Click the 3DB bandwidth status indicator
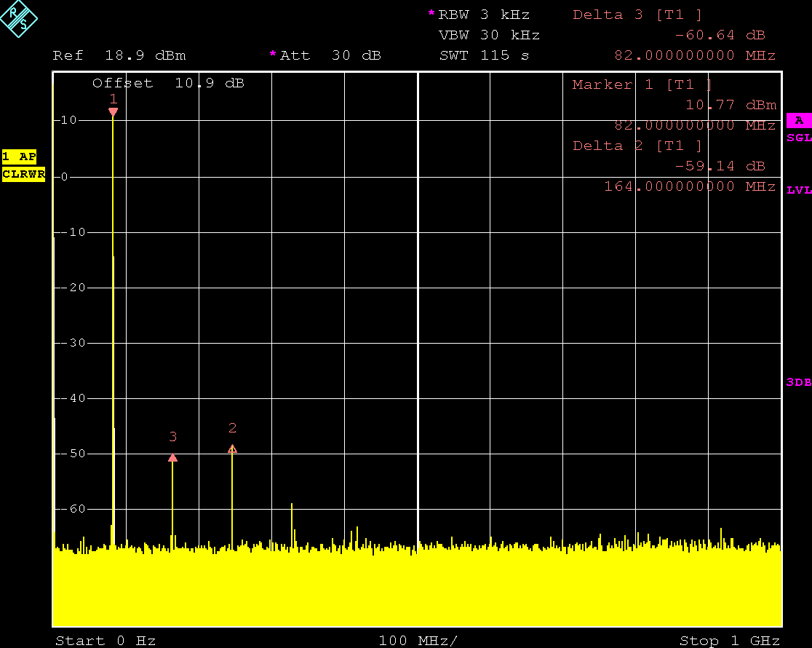Image resolution: width=812 pixels, height=648 pixels. tap(799, 382)
